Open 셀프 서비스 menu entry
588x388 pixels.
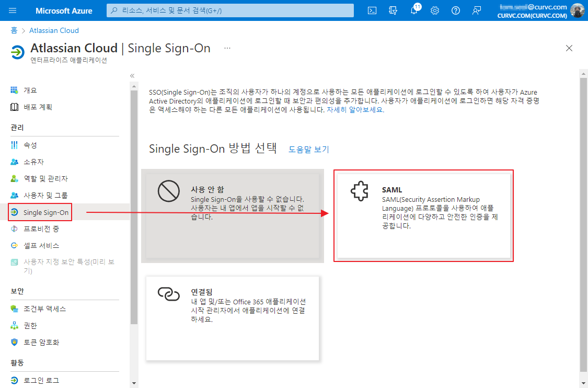(41, 245)
